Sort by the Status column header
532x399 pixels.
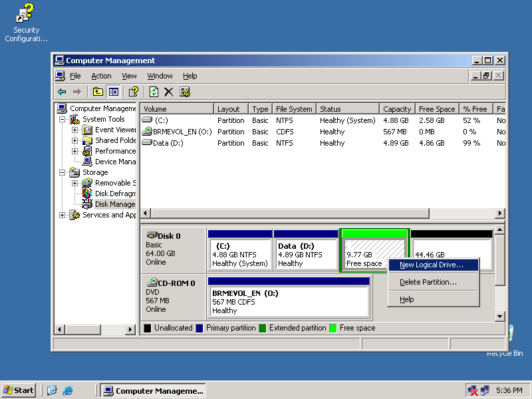348,109
